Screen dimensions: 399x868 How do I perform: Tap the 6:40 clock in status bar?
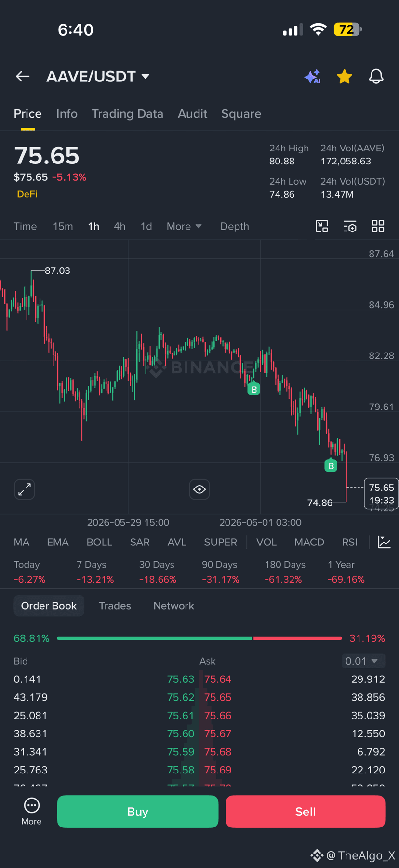76,29
